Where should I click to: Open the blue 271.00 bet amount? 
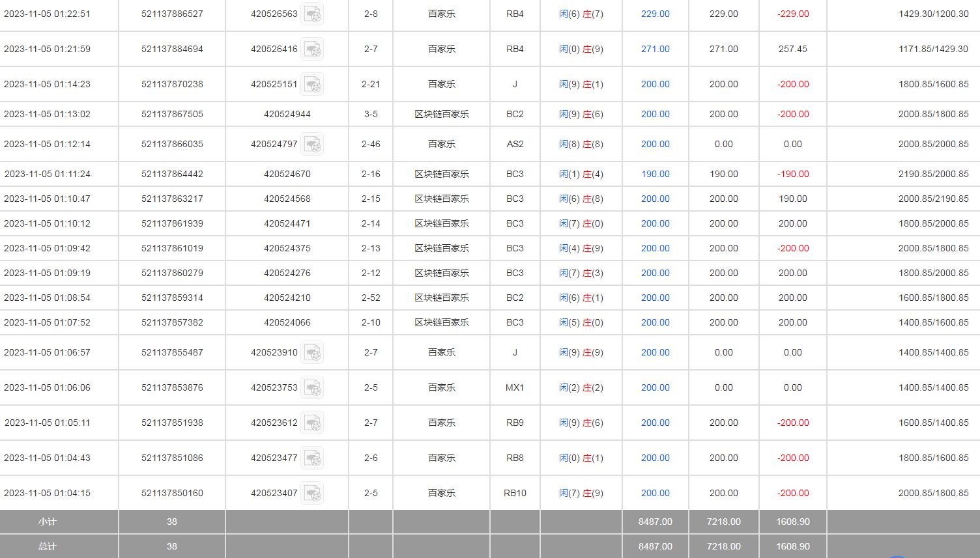click(x=655, y=49)
